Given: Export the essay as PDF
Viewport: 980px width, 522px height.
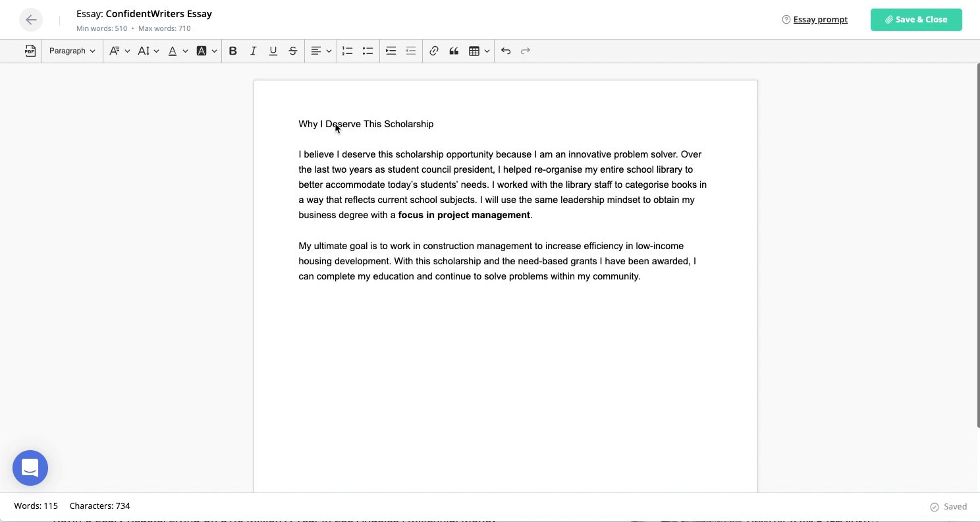Looking at the screenshot, I should pos(30,51).
